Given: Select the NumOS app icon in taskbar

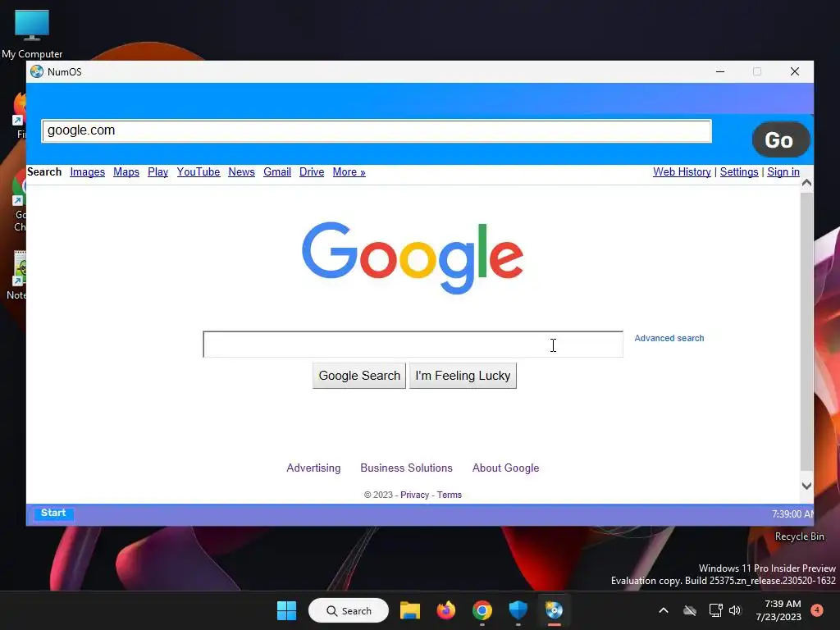Looking at the screenshot, I should tap(554, 610).
